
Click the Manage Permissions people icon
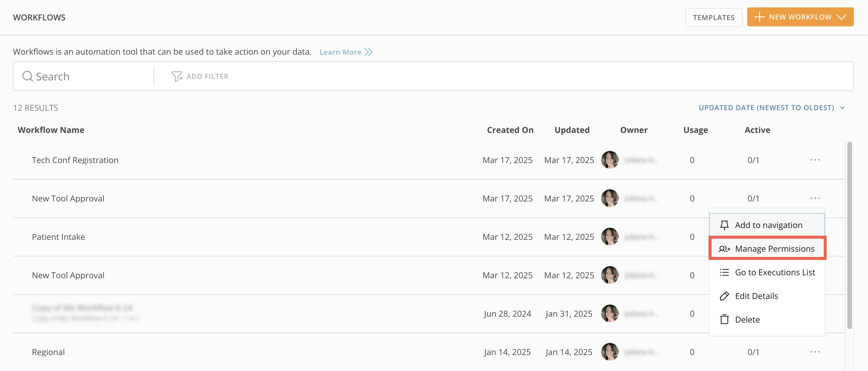pos(724,249)
